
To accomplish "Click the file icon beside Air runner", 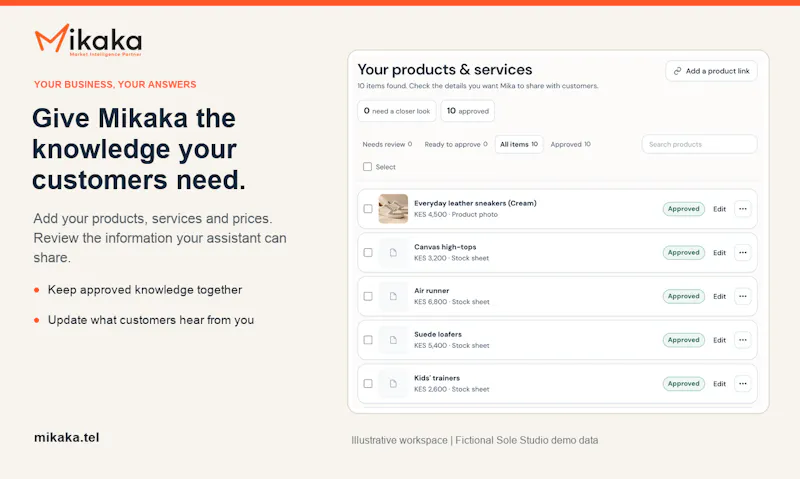I will point(393,296).
